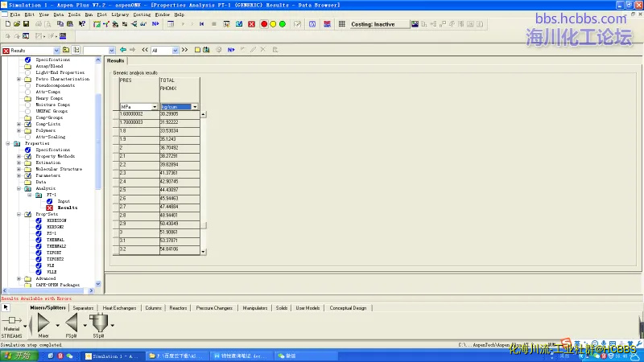644x362 pixels.
Task: Click the SSplit block icon
Action: 98,323
